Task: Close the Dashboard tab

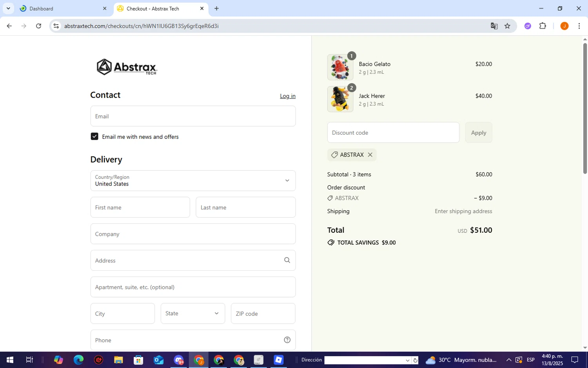Action: click(x=105, y=8)
